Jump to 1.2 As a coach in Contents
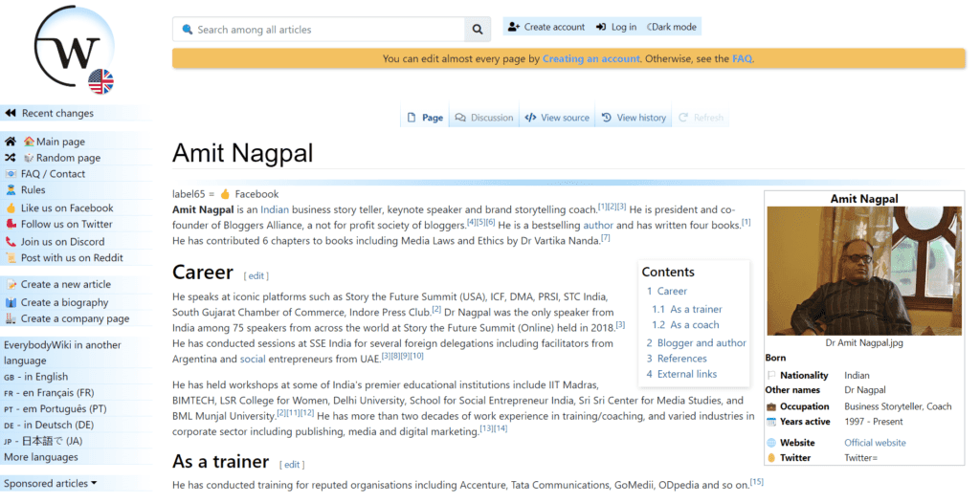This screenshot has width=980, height=503. [x=685, y=325]
